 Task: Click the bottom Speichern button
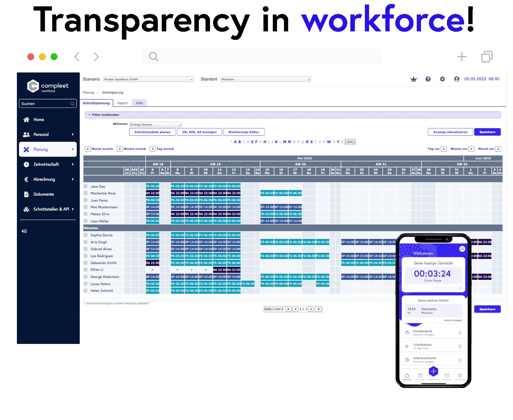[x=487, y=309]
